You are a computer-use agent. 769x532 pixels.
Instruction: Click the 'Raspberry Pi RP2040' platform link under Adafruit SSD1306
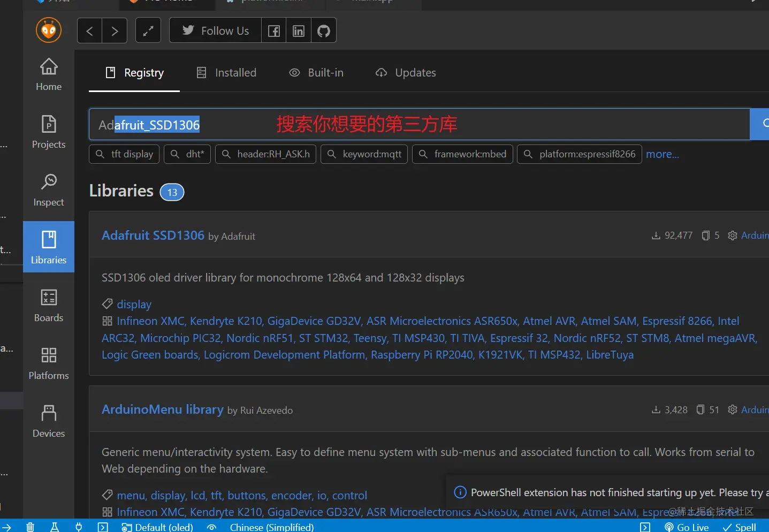click(422, 355)
